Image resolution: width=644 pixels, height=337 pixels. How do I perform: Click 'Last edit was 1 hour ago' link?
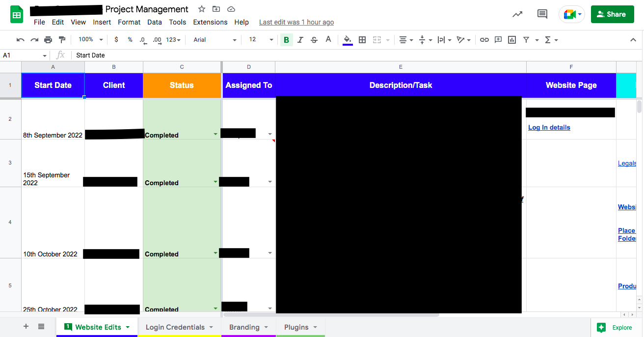[296, 22]
